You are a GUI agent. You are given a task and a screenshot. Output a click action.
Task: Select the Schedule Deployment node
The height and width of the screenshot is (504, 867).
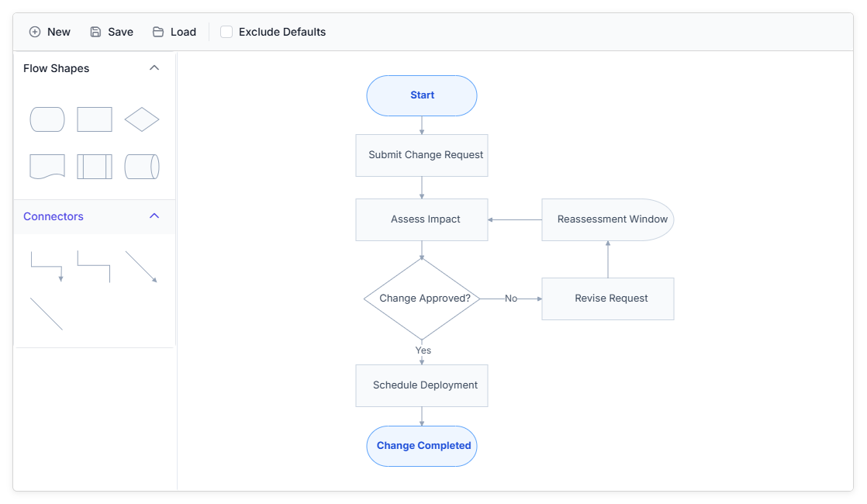422,385
